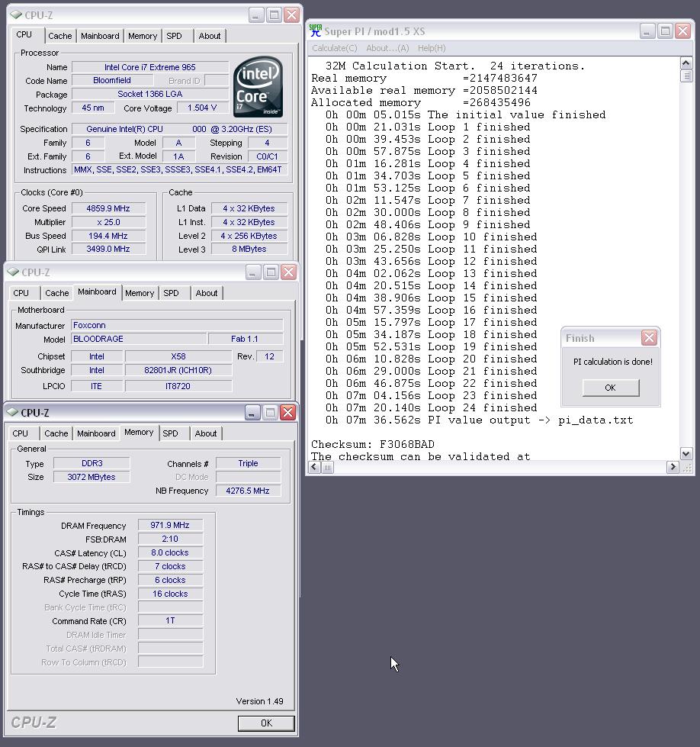The image size is (700, 747).
Task: Close the CPU-Z Memory window
Action: pyautogui.click(x=287, y=413)
